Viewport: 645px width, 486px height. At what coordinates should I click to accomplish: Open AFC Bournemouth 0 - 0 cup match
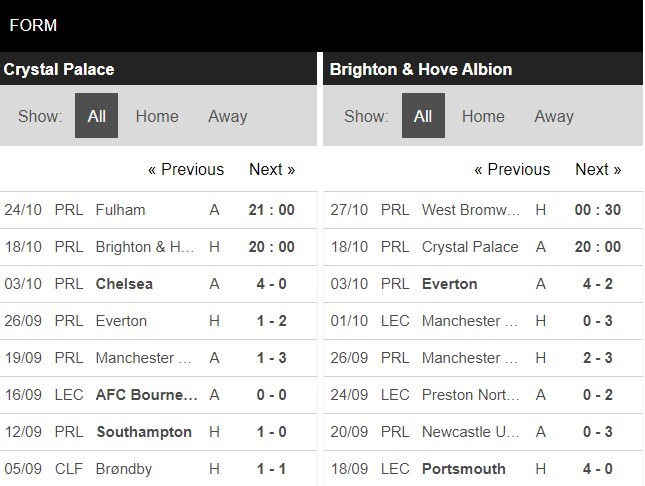[x=158, y=395]
